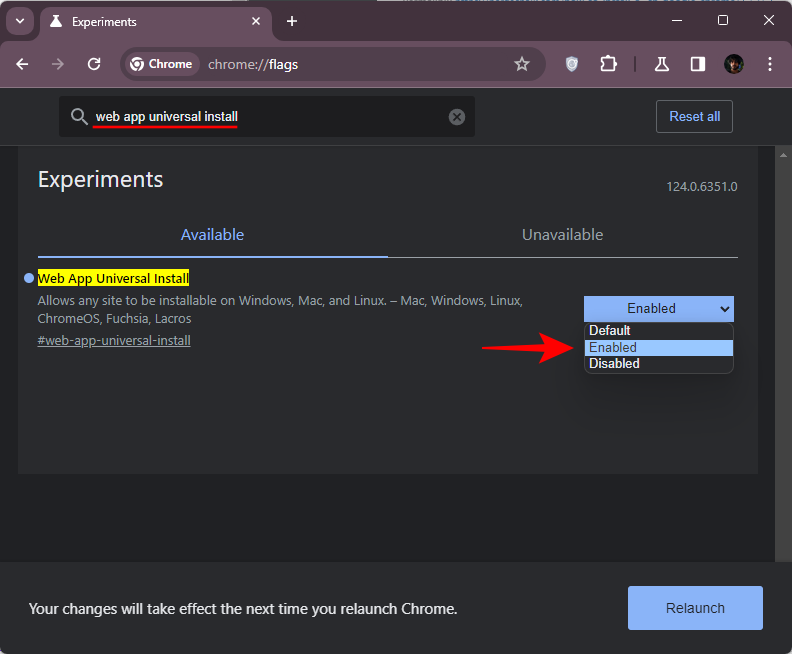This screenshot has width=792, height=654.
Task: Click the forward navigation arrow
Action: tap(58, 64)
